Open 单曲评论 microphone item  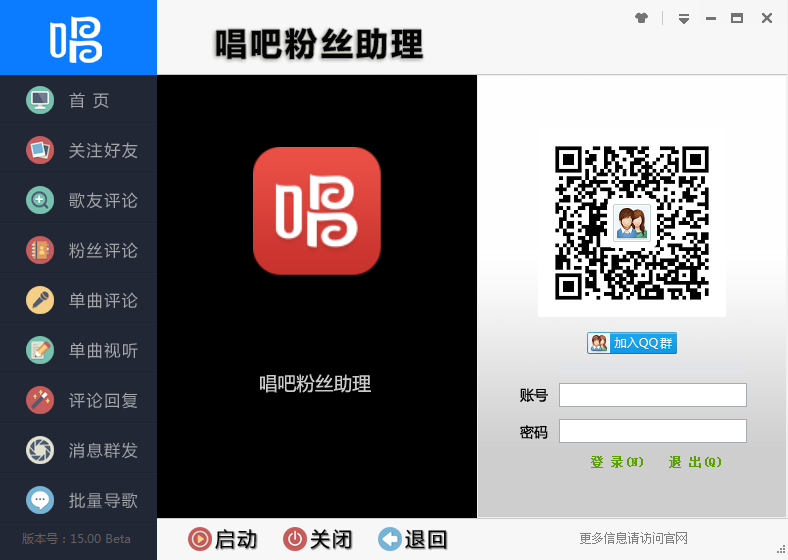point(78,300)
